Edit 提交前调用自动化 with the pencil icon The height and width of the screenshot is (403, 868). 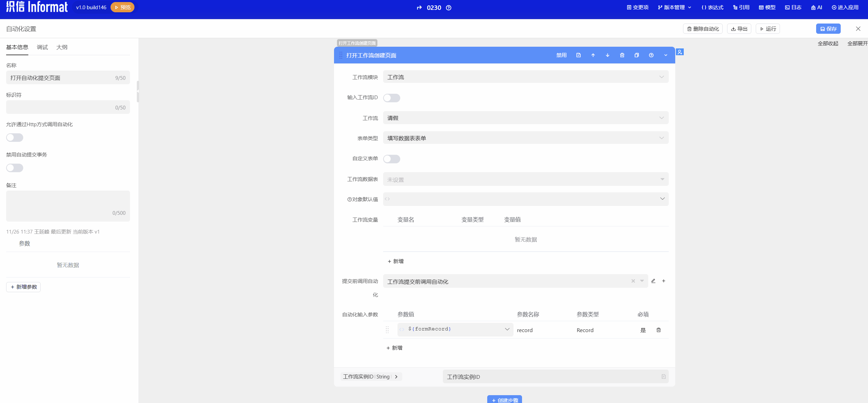[x=653, y=281]
